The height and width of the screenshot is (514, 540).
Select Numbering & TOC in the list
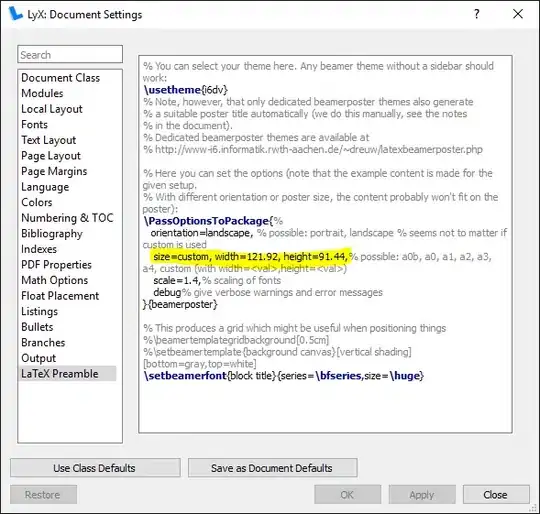click(x=67, y=218)
